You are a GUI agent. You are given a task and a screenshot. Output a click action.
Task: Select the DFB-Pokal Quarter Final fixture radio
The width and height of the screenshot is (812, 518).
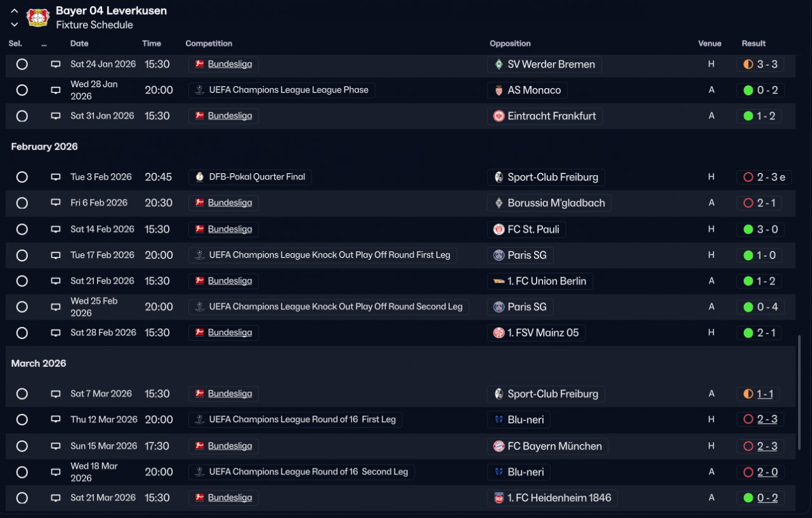(22, 177)
